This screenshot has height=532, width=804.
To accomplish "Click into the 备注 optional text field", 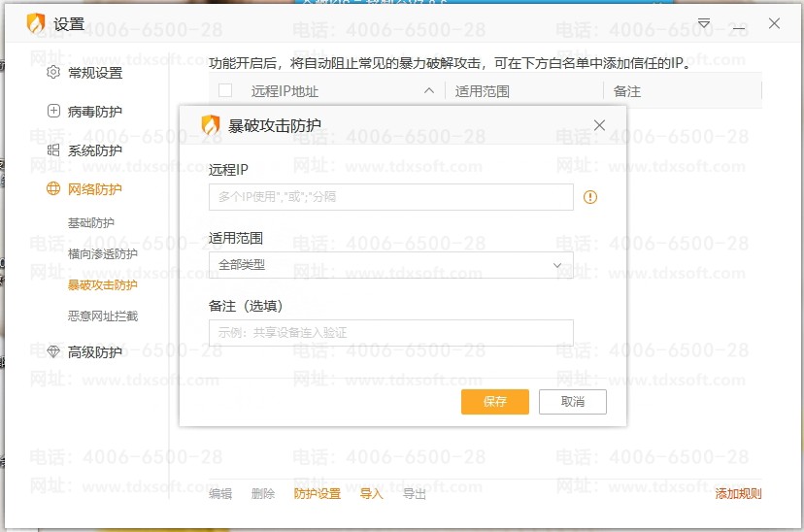I will click(390, 333).
